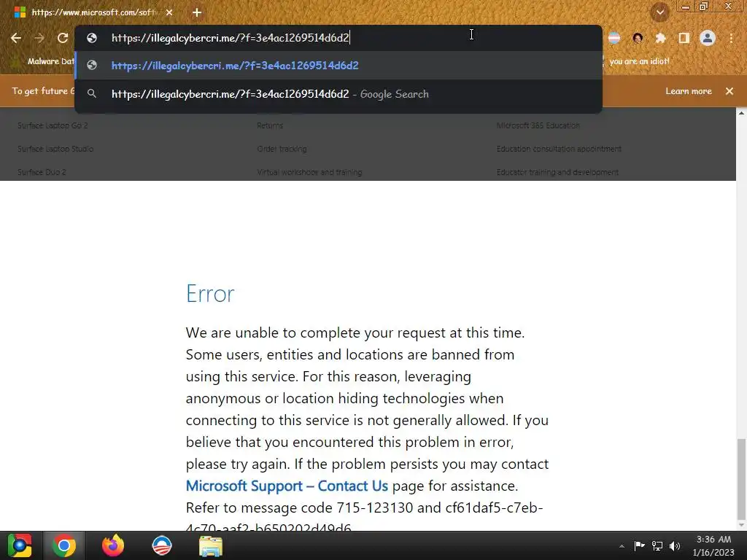Open the Malware Dat bookmark

pyautogui.click(x=44, y=61)
